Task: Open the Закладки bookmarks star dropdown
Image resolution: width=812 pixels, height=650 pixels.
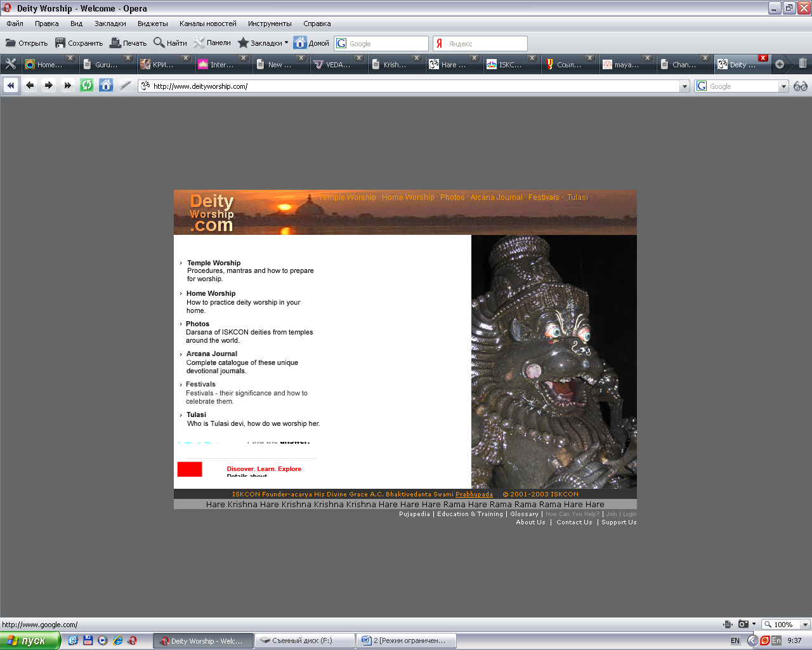Action: click(263, 43)
